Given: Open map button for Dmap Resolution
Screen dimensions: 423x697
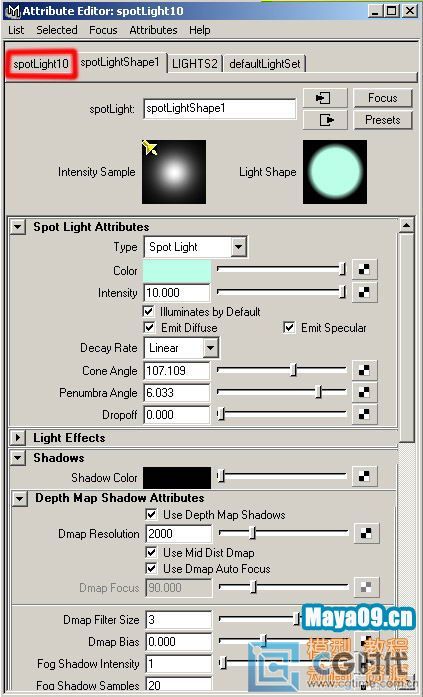Looking at the screenshot, I should click(x=367, y=533).
